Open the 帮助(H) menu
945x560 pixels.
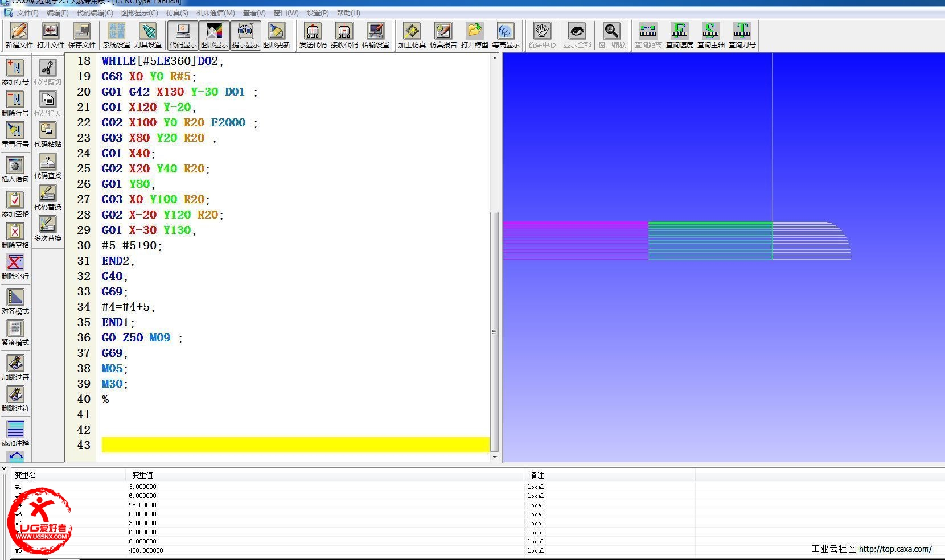[x=348, y=13]
